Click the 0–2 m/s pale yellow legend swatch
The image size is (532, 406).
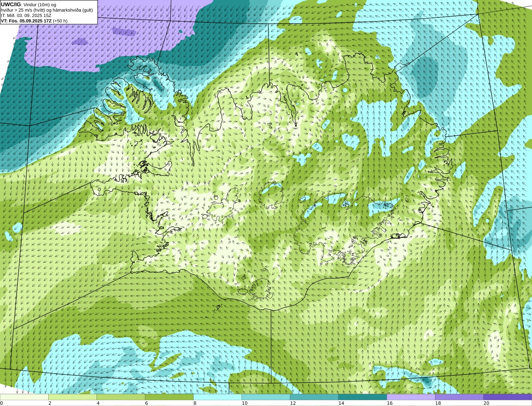(24, 397)
